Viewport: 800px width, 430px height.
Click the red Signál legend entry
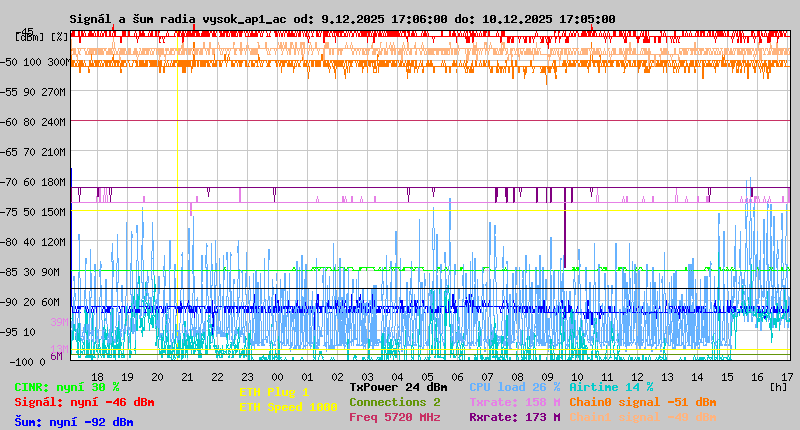point(84,402)
